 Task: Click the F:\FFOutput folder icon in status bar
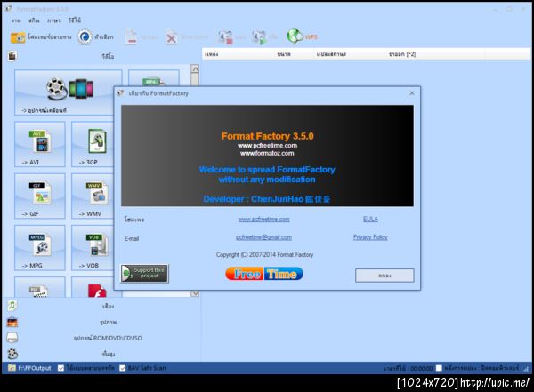pos(12,368)
